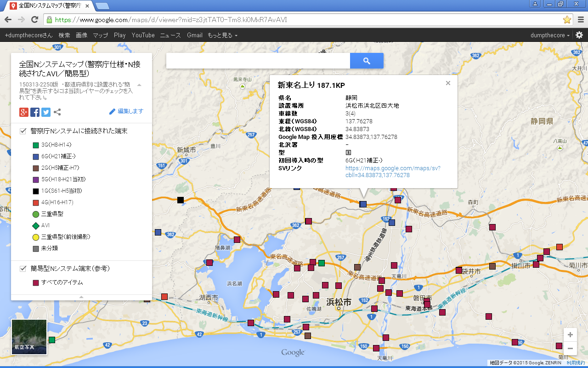Reload the page
This screenshot has height=368, width=588.
[34, 20]
